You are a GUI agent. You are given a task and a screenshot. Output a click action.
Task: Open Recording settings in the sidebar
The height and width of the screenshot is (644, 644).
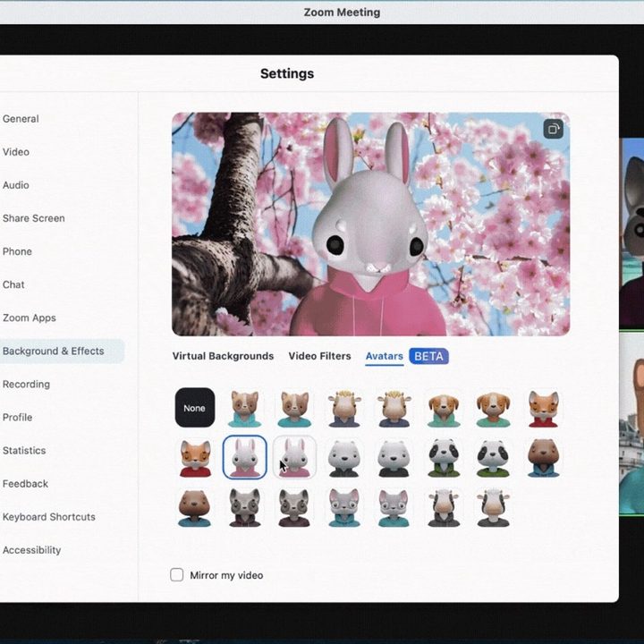click(x=26, y=385)
